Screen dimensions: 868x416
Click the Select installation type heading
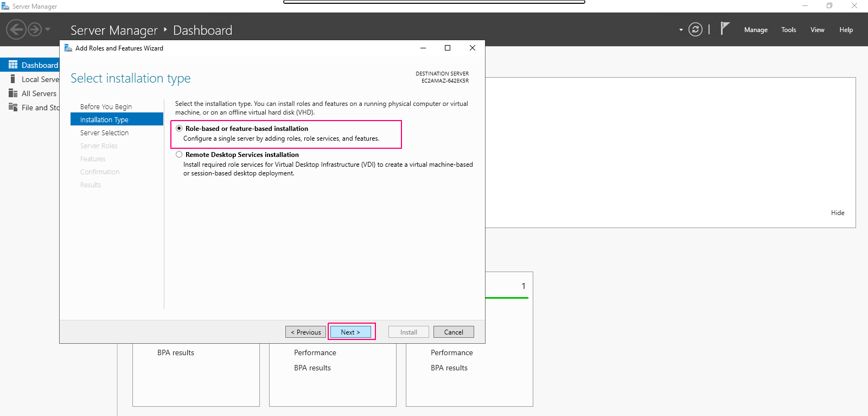131,79
